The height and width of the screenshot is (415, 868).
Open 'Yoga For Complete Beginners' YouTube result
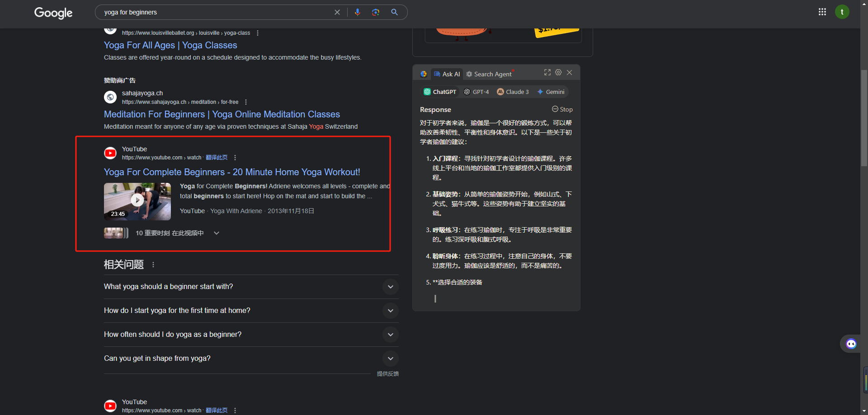[231, 172]
